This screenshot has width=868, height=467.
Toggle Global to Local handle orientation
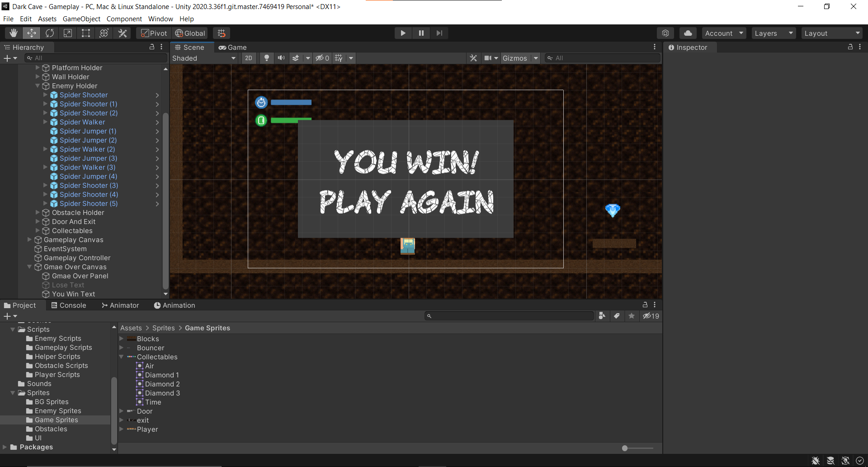(189, 33)
